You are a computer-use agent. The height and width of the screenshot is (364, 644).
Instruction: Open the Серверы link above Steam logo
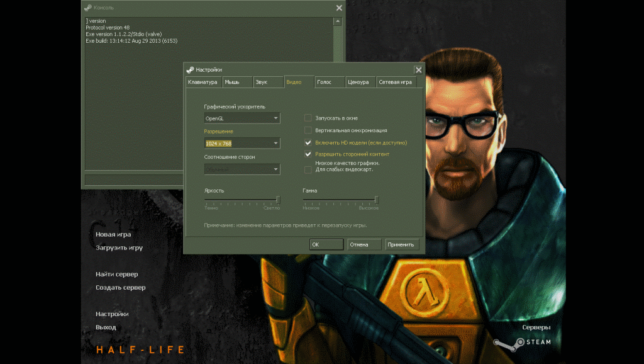pyautogui.click(x=536, y=327)
